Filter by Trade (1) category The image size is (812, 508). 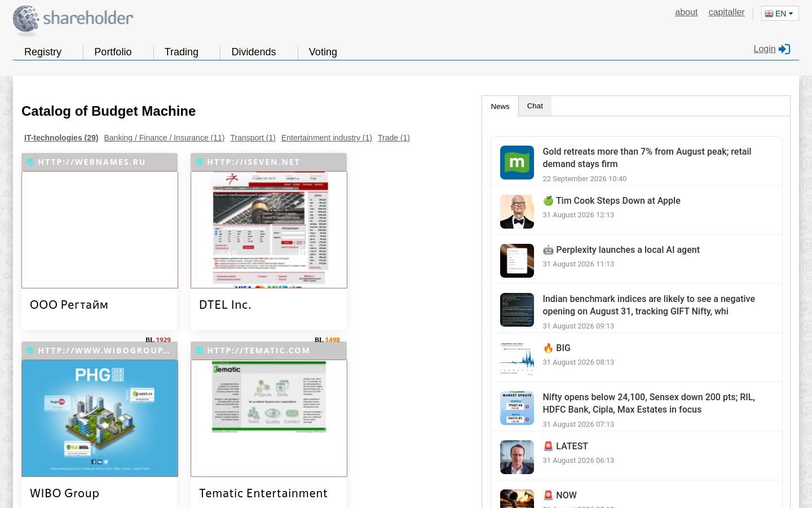[x=394, y=138]
